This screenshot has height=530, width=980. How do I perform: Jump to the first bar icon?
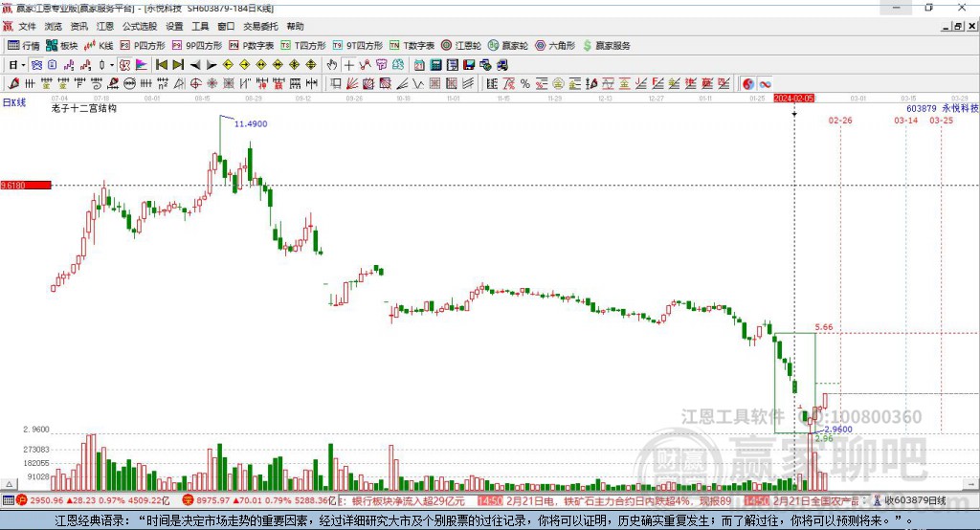point(161,65)
